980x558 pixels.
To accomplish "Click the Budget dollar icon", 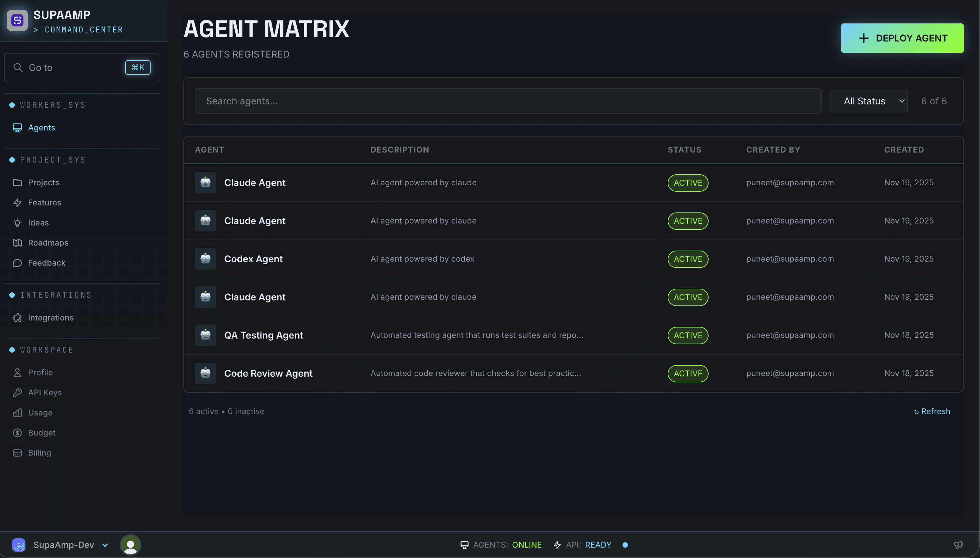I will (17, 433).
